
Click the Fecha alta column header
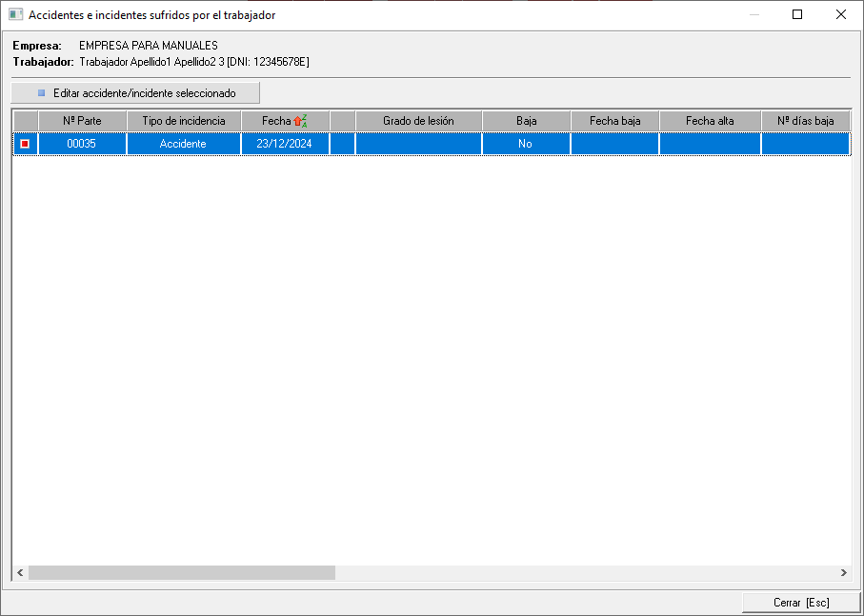pyautogui.click(x=710, y=121)
